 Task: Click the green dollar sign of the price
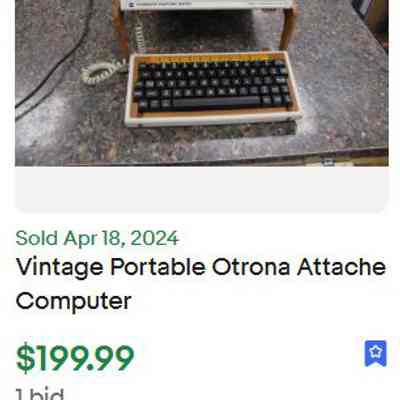point(25,358)
